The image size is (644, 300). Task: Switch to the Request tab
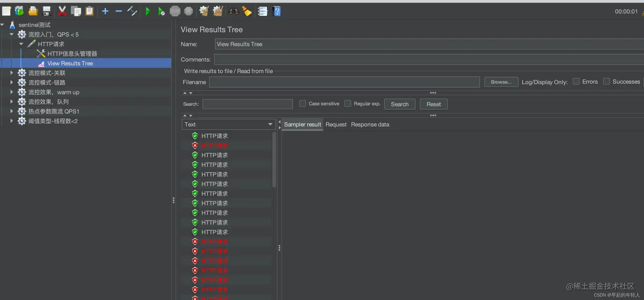pos(336,124)
